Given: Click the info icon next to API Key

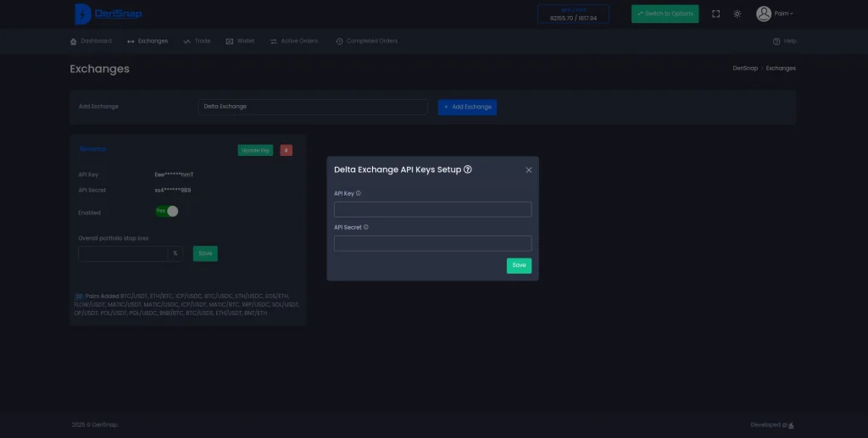Looking at the screenshot, I should 359,193.
